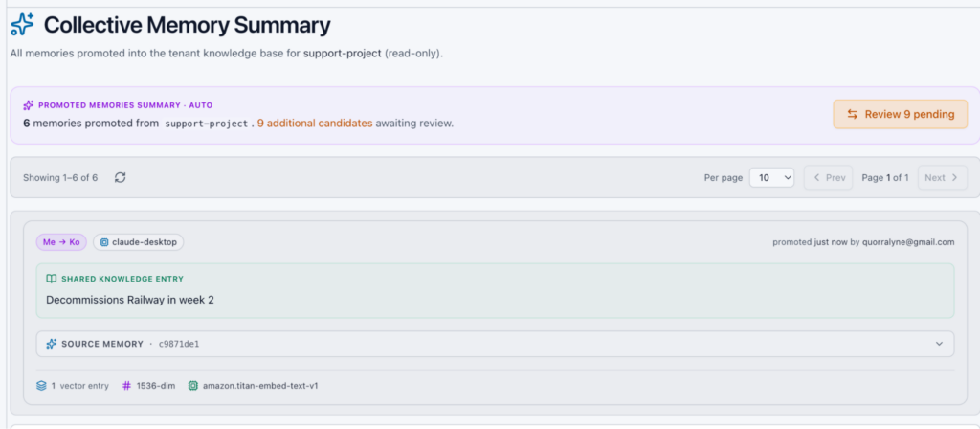Open the Per page dropdown showing 10
Image resolution: width=980 pixels, height=429 pixels.
coord(771,177)
